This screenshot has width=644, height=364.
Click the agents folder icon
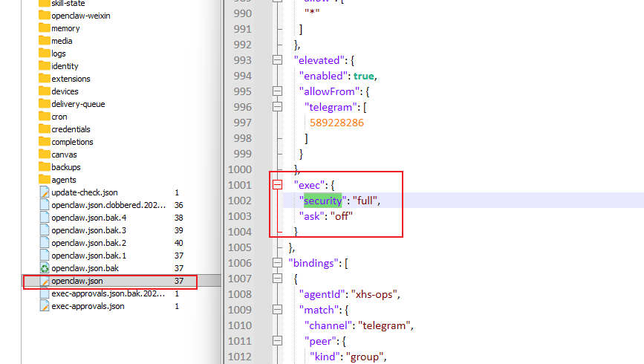(x=44, y=180)
